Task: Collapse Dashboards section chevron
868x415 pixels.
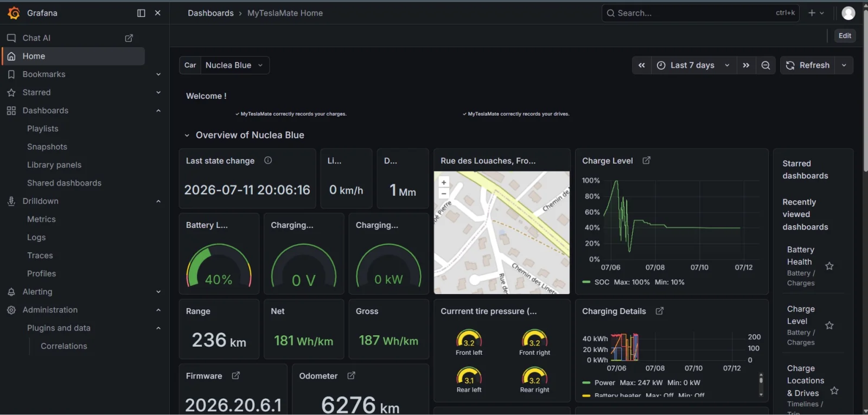Action: (158, 111)
